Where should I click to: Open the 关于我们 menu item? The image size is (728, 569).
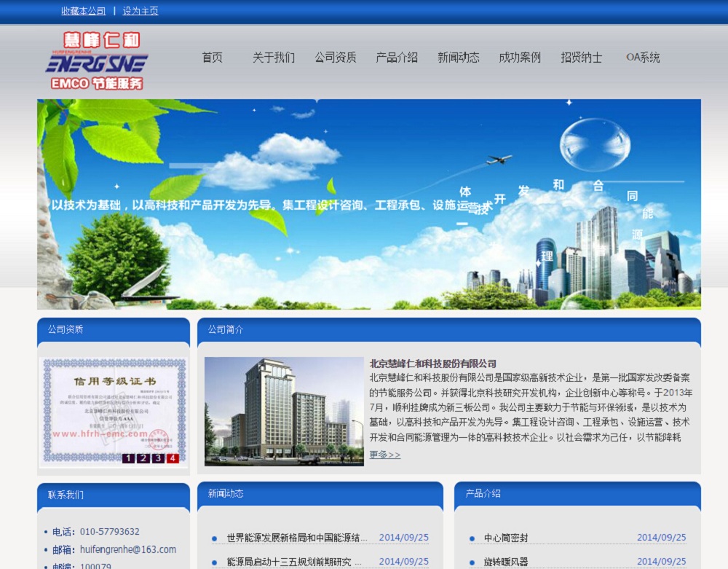tap(274, 57)
